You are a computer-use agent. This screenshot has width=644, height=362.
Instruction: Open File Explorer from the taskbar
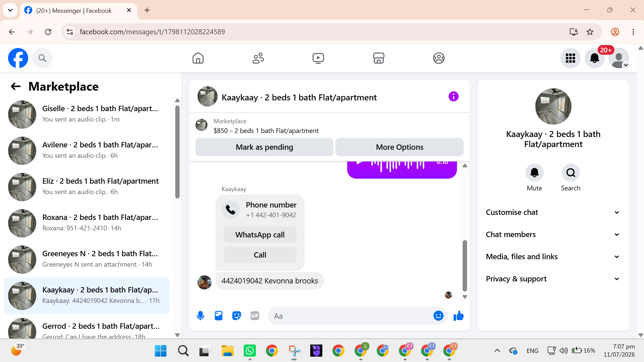(227, 351)
